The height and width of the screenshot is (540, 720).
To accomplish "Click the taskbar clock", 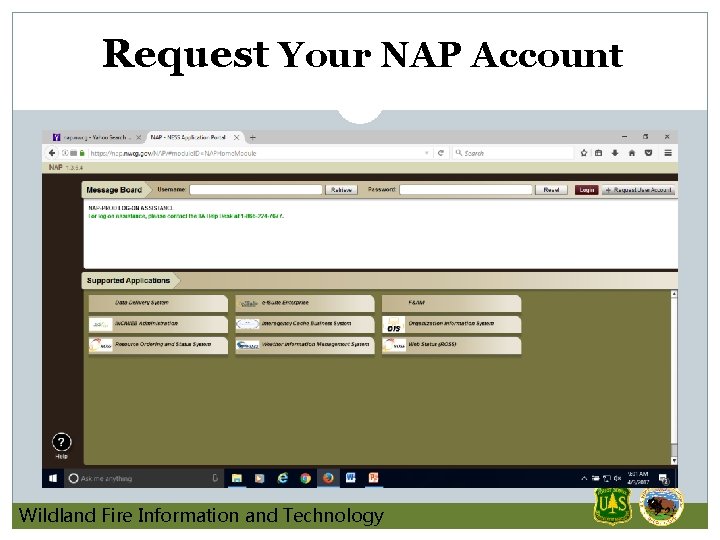I will 638,478.
